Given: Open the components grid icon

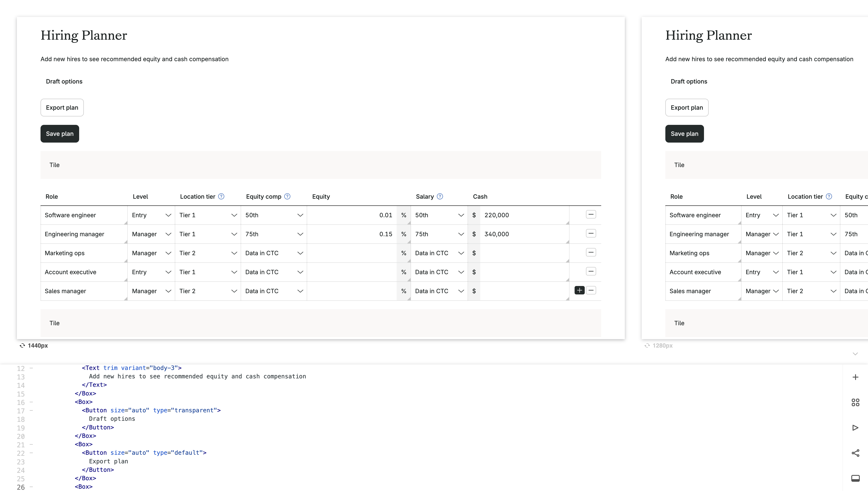Looking at the screenshot, I should coord(855,402).
